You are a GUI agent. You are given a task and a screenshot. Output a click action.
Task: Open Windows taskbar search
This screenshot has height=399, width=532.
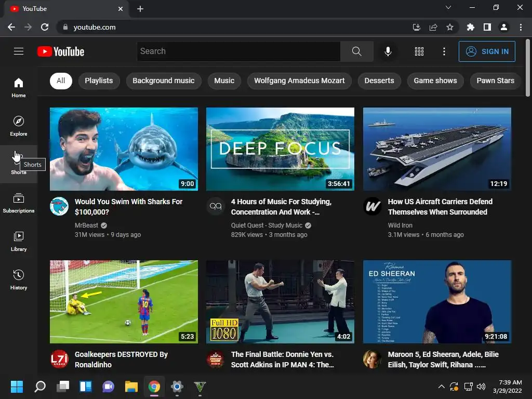[39, 387]
